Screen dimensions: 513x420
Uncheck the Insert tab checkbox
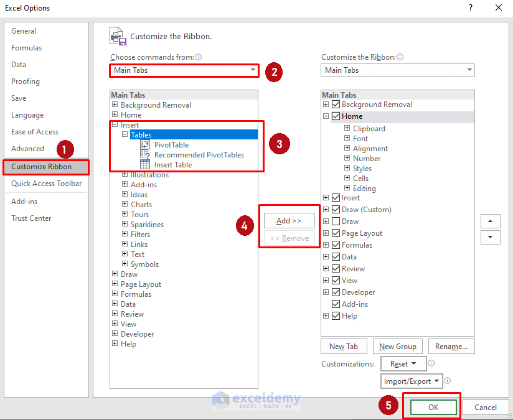click(x=336, y=198)
